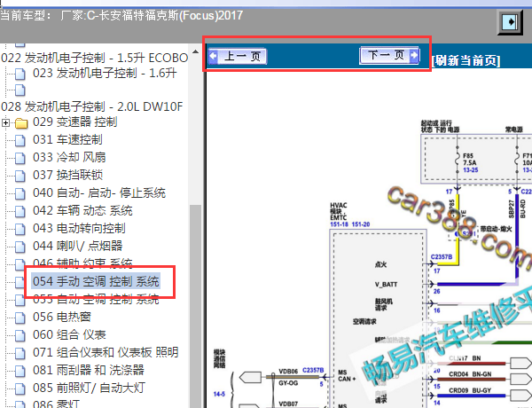This screenshot has width=532, height=408.
Task: Click page icon beside 071 组合仪表和 仪表板 照明
Action: (x=20, y=353)
